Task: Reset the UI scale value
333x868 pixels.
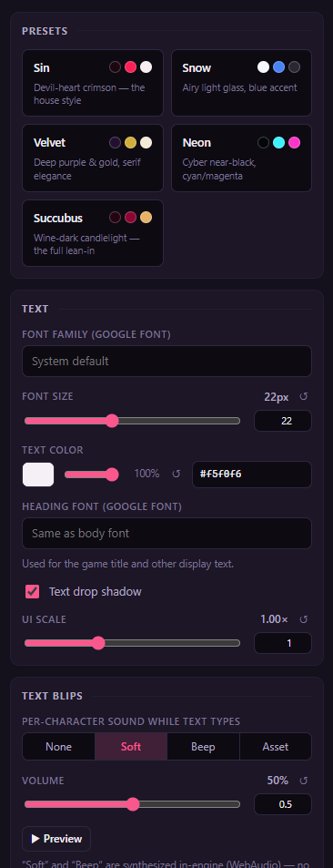Action: tap(303, 619)
